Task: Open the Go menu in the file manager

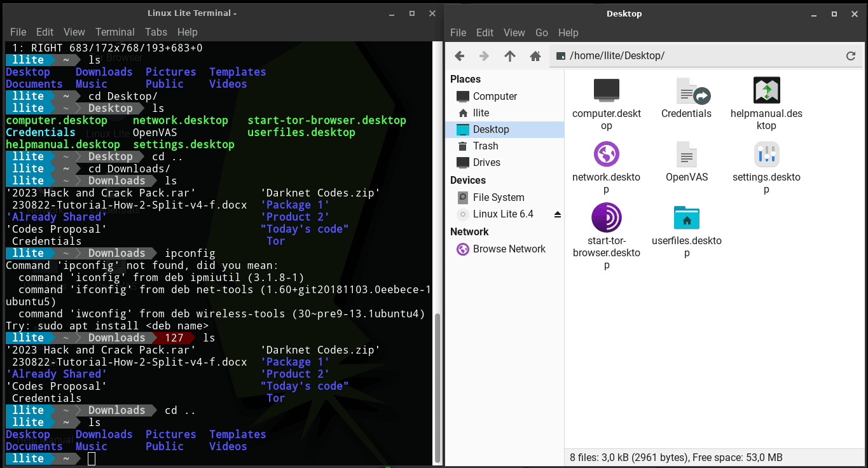Action: [x=542, y=32]
